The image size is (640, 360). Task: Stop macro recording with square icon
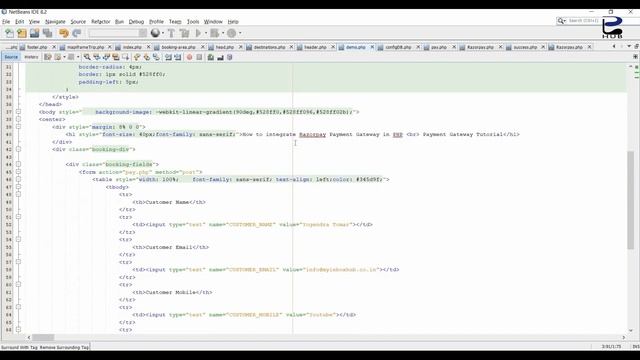pos(199,58)
